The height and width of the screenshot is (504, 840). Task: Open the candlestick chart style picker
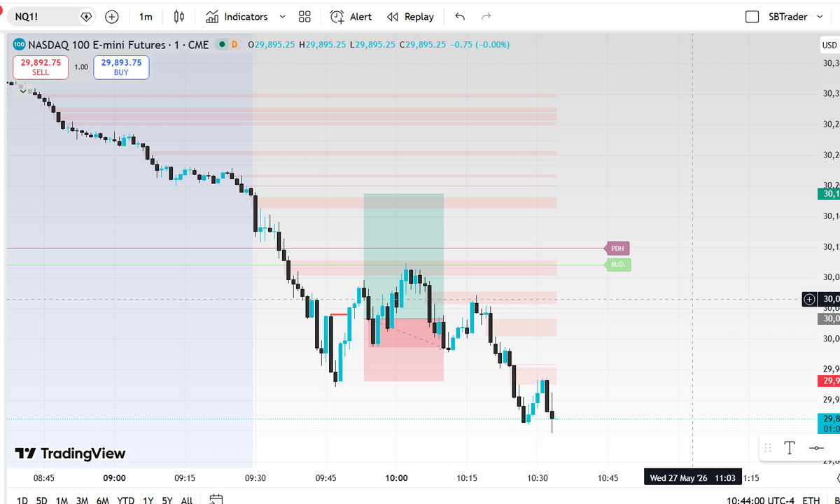point(179,16)
